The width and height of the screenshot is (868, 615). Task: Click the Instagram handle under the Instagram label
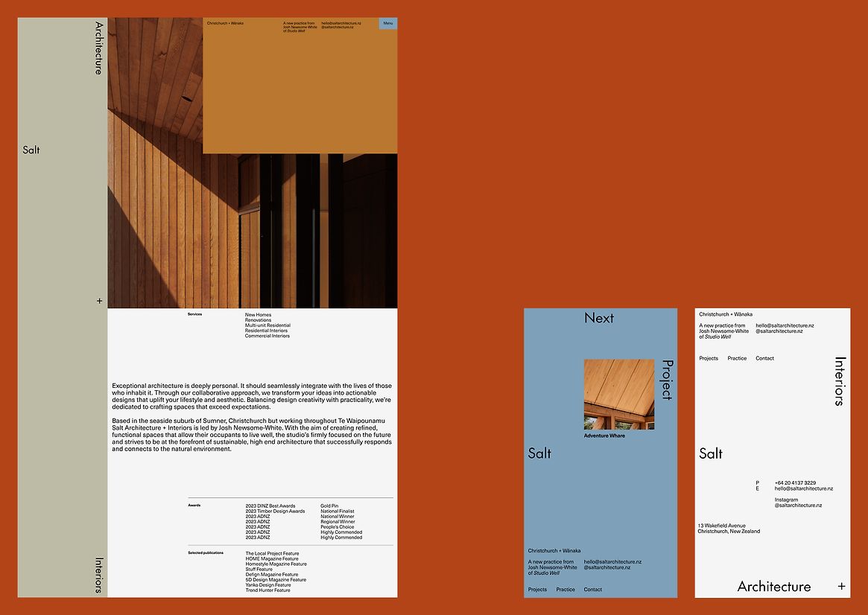(x=798, y=506)
